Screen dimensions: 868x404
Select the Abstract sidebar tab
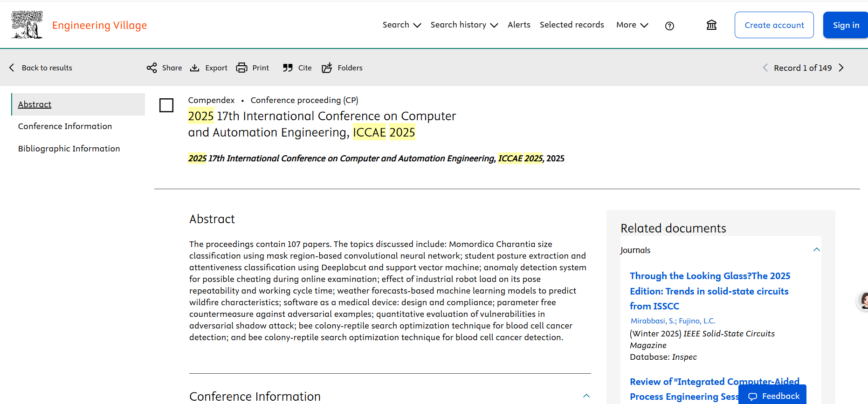[x=78, y=104]
